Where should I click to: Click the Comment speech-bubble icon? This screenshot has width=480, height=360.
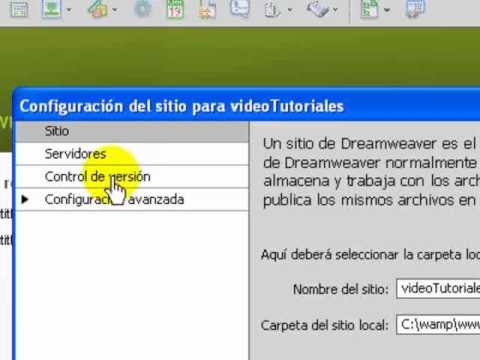tap(240, 8)
